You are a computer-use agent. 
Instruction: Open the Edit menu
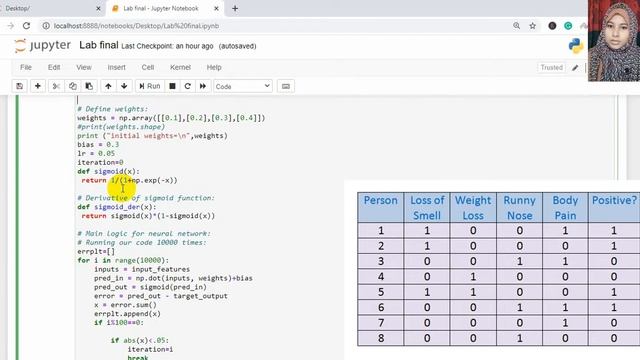pos(54,67)
